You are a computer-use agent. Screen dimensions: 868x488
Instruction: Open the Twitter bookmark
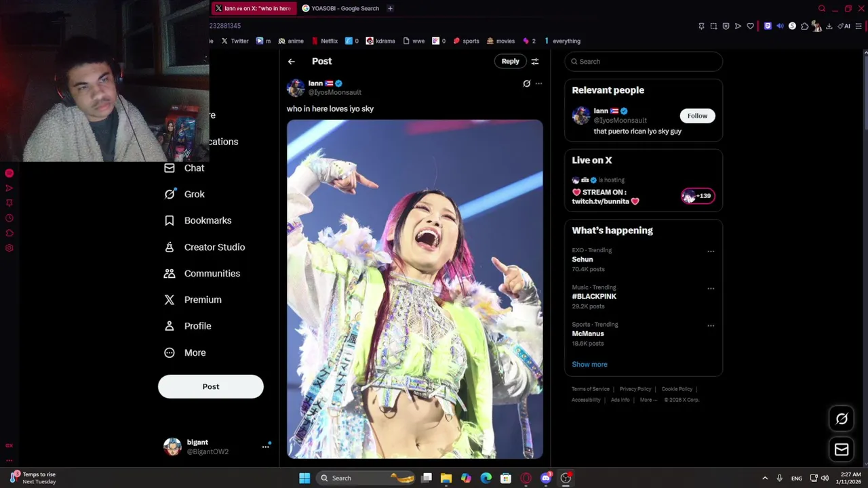[235, 41]
